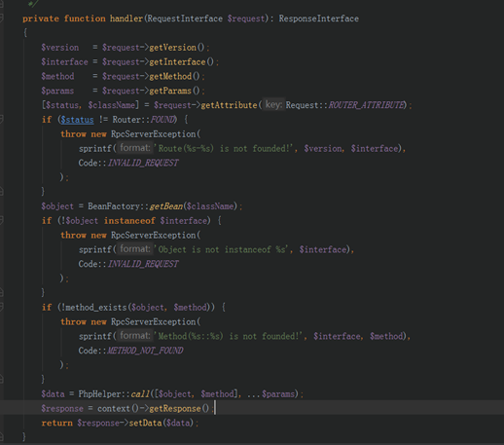Click the Router class name

(126, 120)
